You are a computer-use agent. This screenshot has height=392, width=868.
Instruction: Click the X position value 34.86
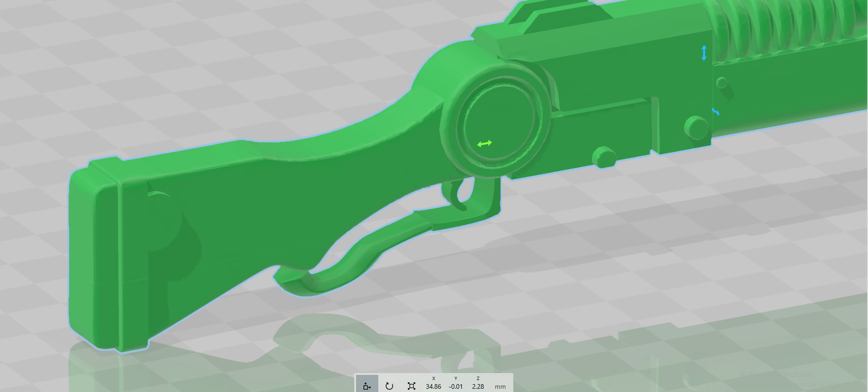[x=433, y=386]
